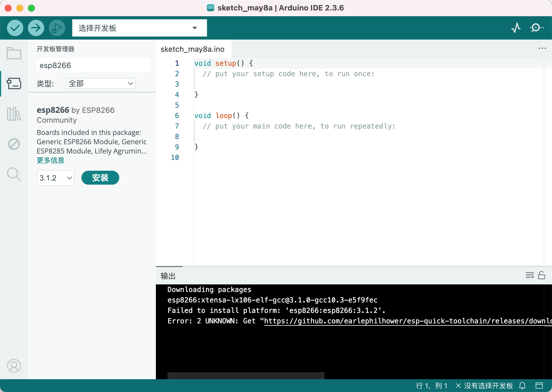Open the Serial Plotter icon

(x=516, y=28)
